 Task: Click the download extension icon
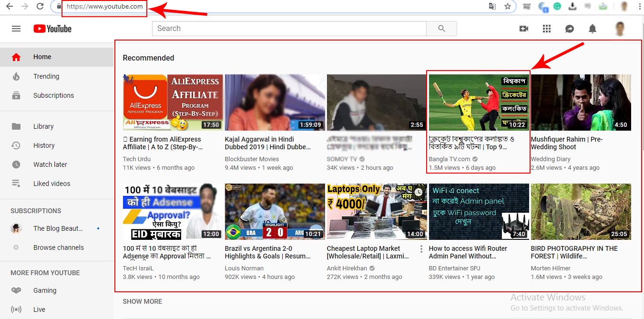(572, 7)
